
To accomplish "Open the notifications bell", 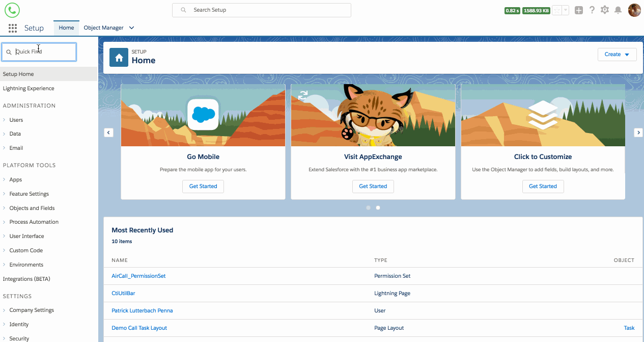I will [x=618, y=10].
